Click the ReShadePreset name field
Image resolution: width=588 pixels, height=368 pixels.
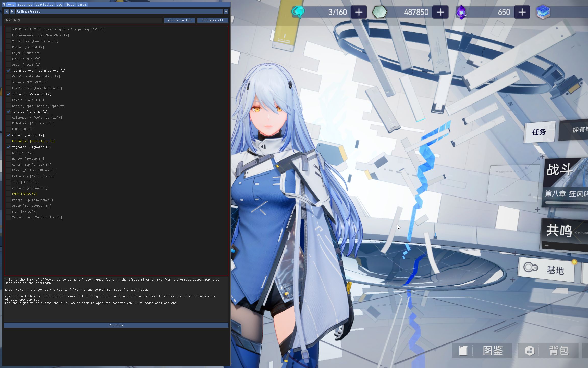point(119,11)
